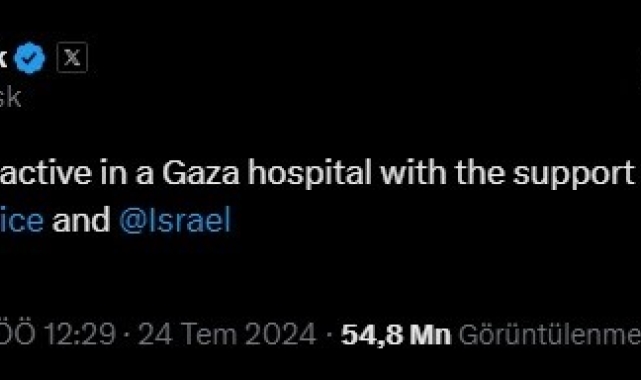Image resolution: width=641 pixels, height=380 pixels.
Task: Click the partial username handle ending "sk"
Action: [x=10, y=97]
